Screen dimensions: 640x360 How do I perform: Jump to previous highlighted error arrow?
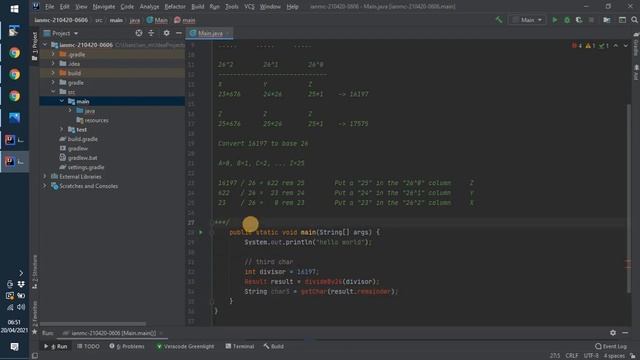616,46
